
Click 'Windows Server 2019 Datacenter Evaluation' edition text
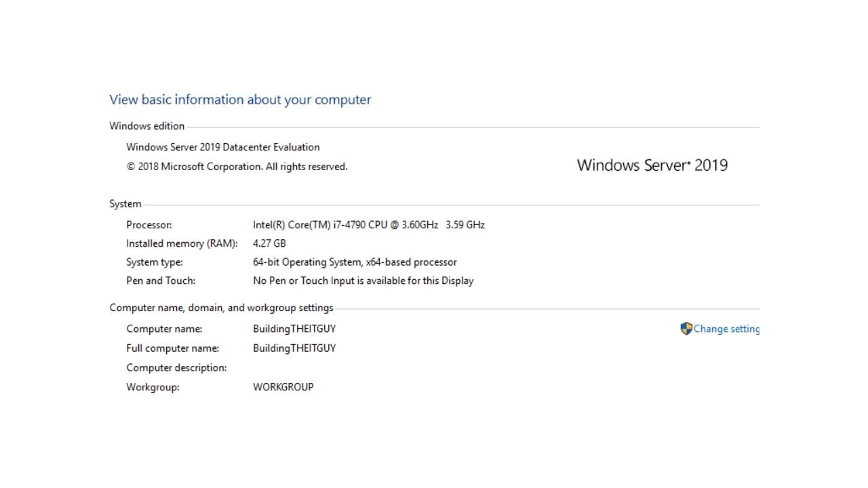tap(223, 147)
